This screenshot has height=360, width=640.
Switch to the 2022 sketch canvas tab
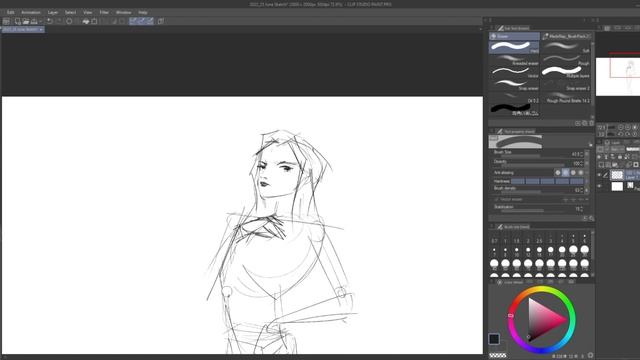[x=23, y=29]
